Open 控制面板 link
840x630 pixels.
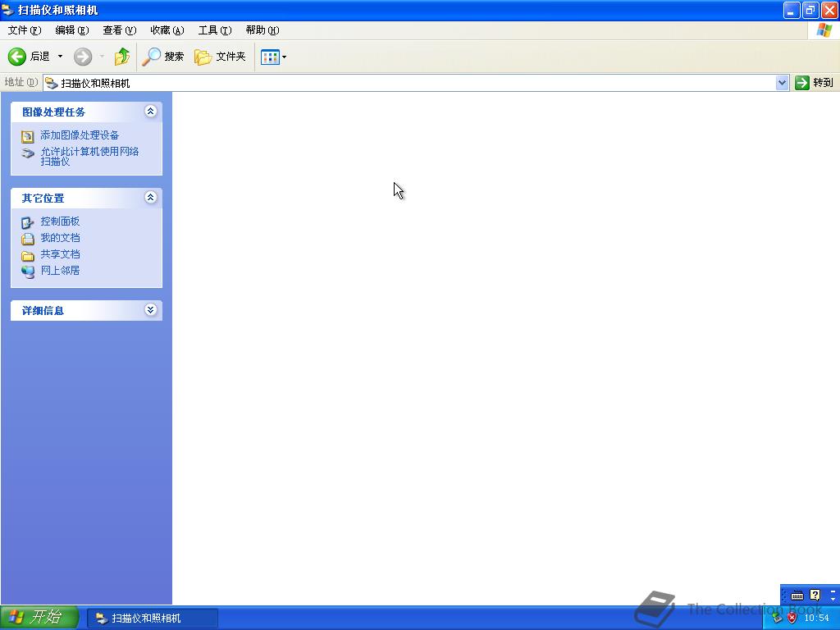click(x=60, y=221)
